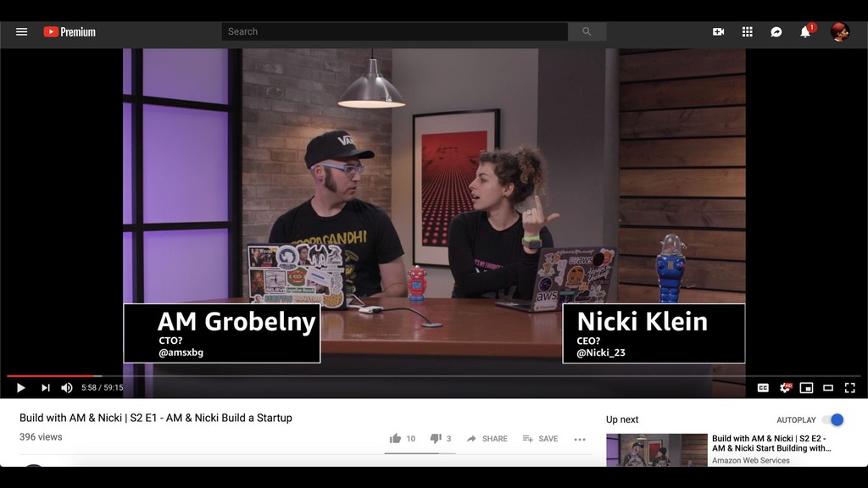Open the Up next video thumbnail
The height and width of the screenshot is (488, 868).
pyautogui.click(x=657, y=450)
